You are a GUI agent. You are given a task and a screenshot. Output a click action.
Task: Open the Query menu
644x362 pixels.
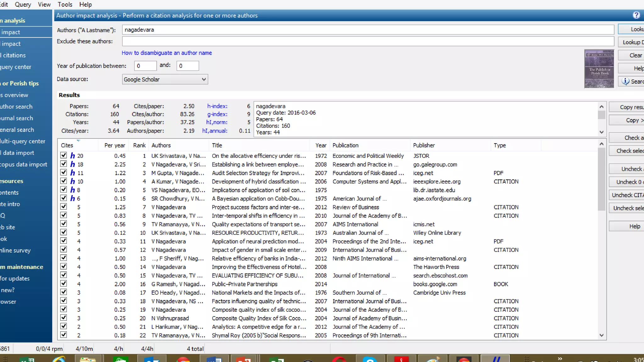point(23,4)
